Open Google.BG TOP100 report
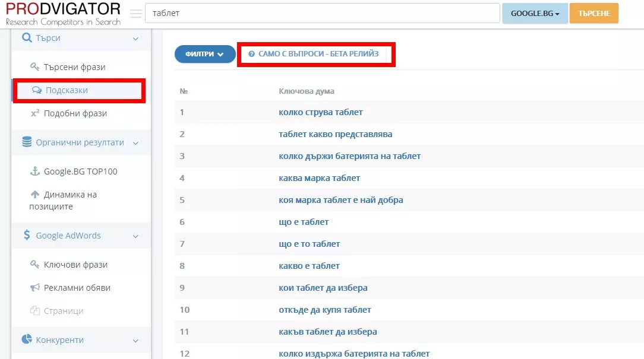 [x=81, y=171]
